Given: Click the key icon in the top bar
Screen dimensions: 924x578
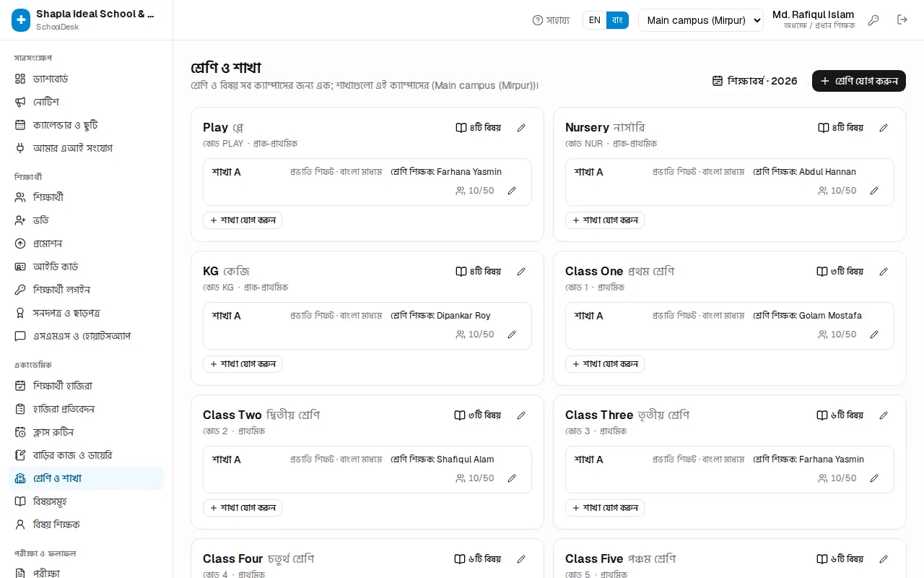Looking at the screenshot, I should point(873,20).
